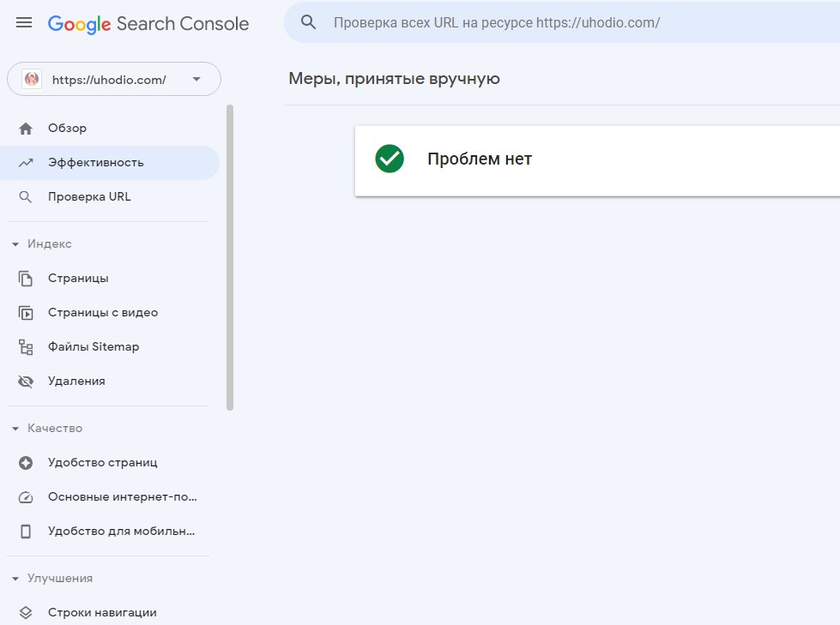Click the Строки навигации layers icon
Image resolution: width=840 pixels, height=625 pixels.
coord(26,613)
